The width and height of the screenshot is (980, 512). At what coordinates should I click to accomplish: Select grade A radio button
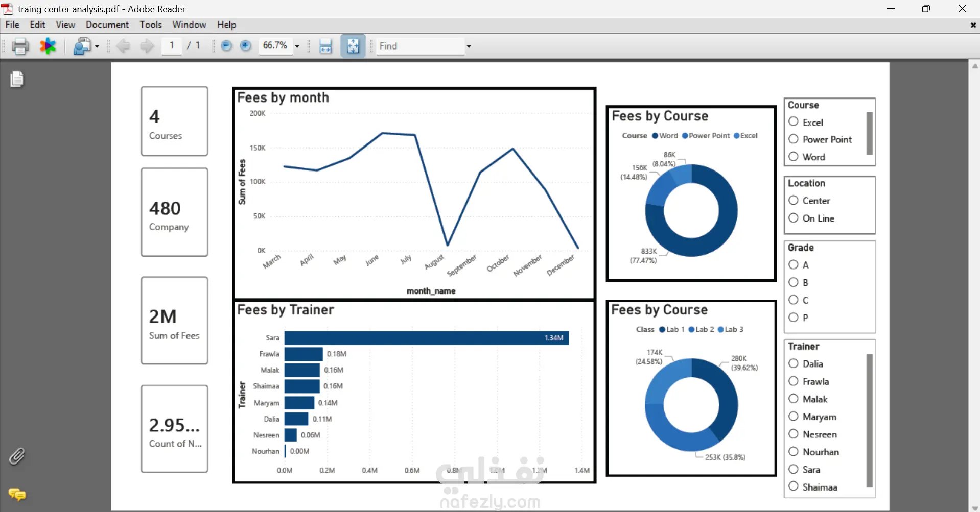794,264
